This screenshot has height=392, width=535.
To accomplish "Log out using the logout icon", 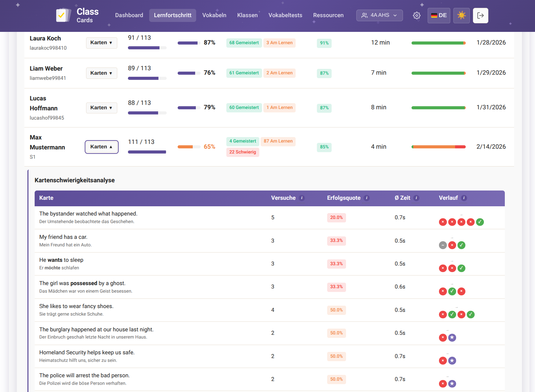I will point(480,15).
